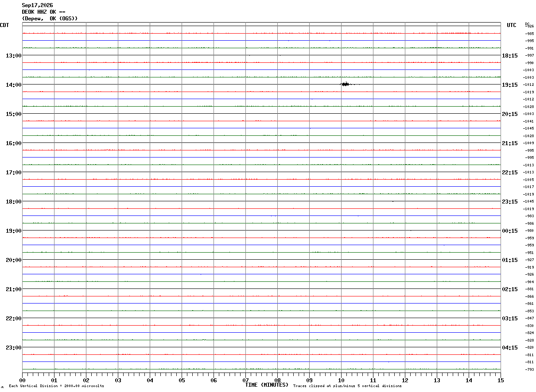
Task: Click the traces clipped footnote text
Action: coord(347,386)
